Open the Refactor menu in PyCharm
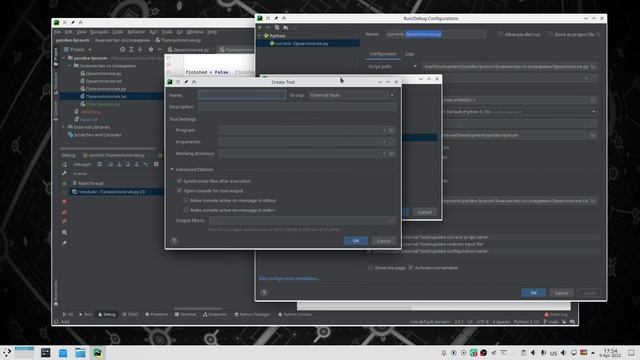The height and width of the screenshot is (360, 640). 136,32
